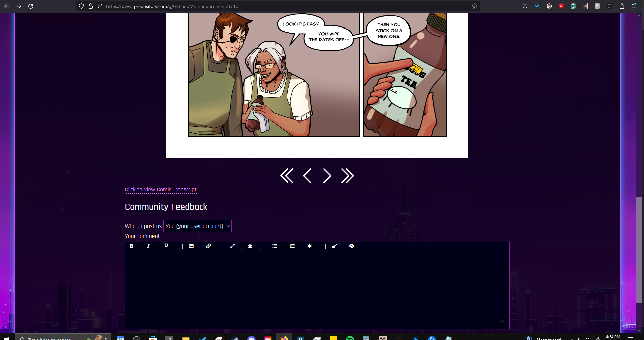The height and width of the screenshot is (340, 644).
Task: Insert a bulleted list
Action: tap(275, 246)
